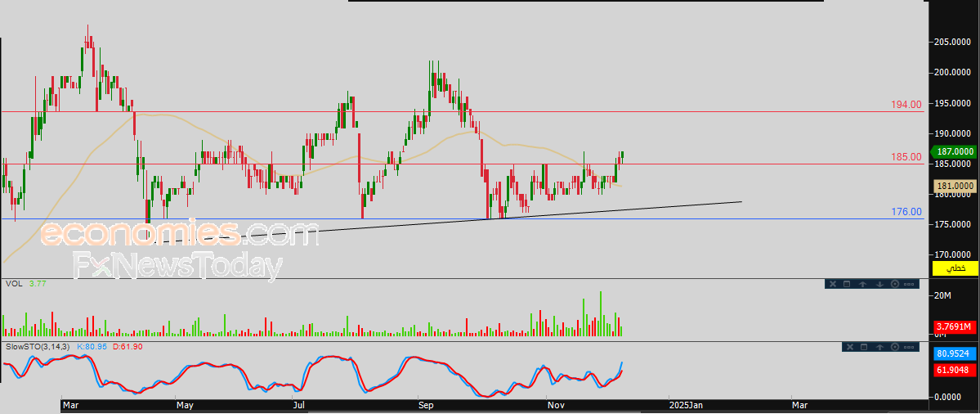Select the 176.00 support line label
The height and width of the screenshot is (414, 980).
point(906,212)
